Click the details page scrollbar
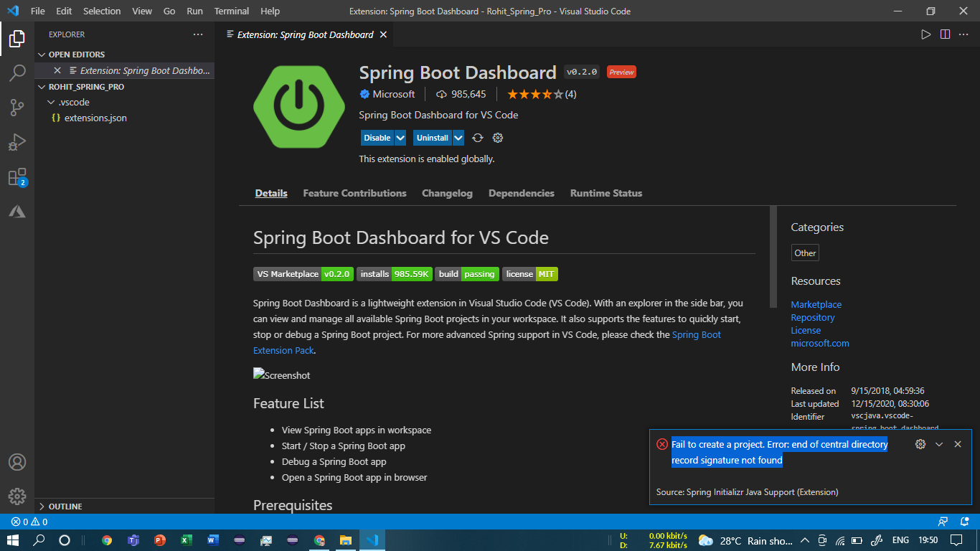 (x=773, y=257)
